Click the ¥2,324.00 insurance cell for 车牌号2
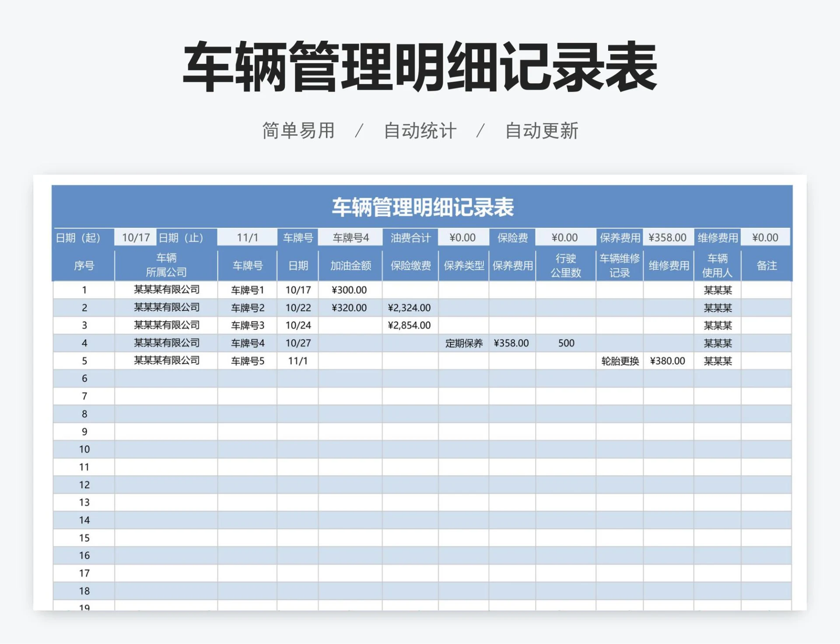This screenshot has width=840, height=644. (409, 307)
